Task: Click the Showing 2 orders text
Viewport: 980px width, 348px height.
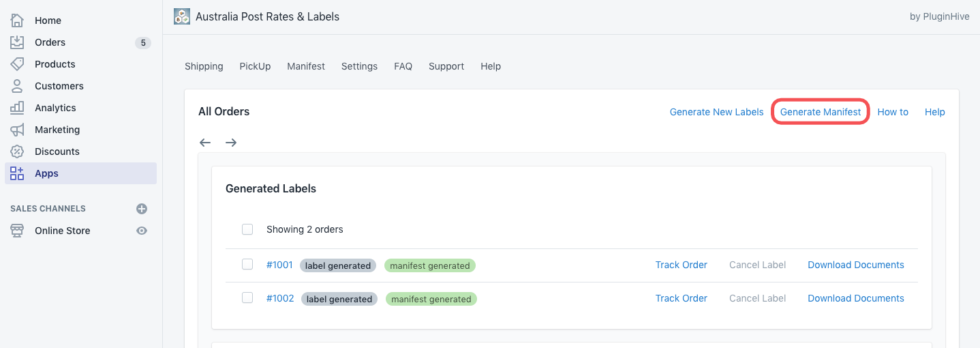Action: pos(305,229)
